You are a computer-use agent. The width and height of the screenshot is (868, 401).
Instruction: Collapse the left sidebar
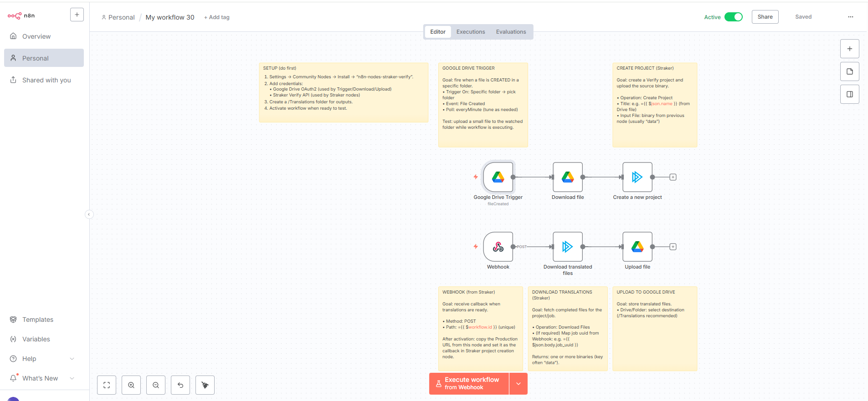pos(89,214)
